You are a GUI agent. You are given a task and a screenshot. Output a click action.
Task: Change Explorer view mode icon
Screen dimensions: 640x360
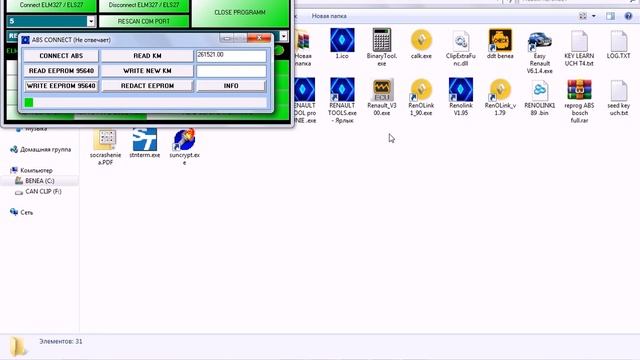(x=583, y=16)
